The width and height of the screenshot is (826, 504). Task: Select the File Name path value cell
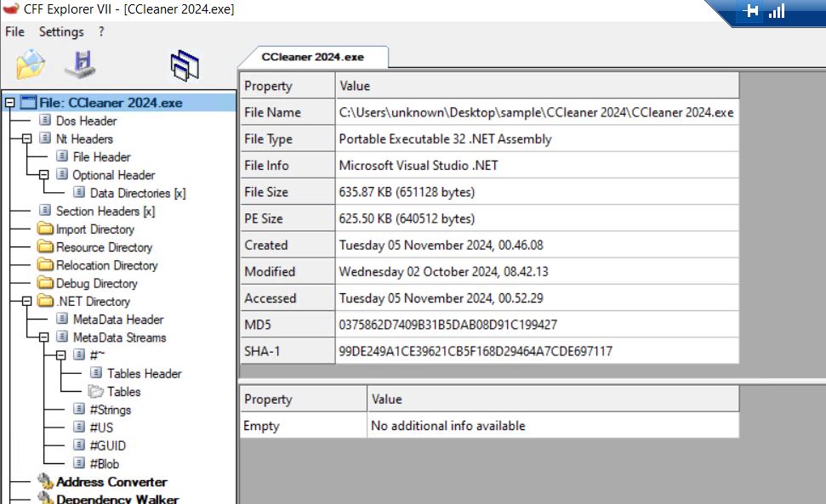coord(538,112)
